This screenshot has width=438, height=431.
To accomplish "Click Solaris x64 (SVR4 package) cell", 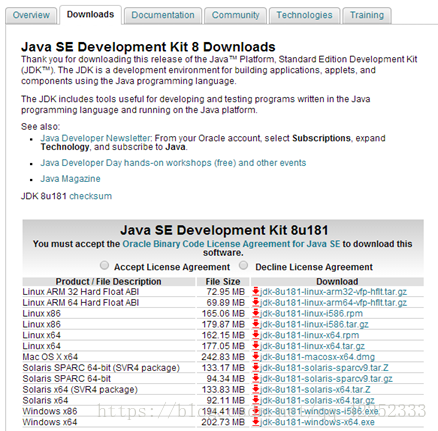I will pos(109,389).
